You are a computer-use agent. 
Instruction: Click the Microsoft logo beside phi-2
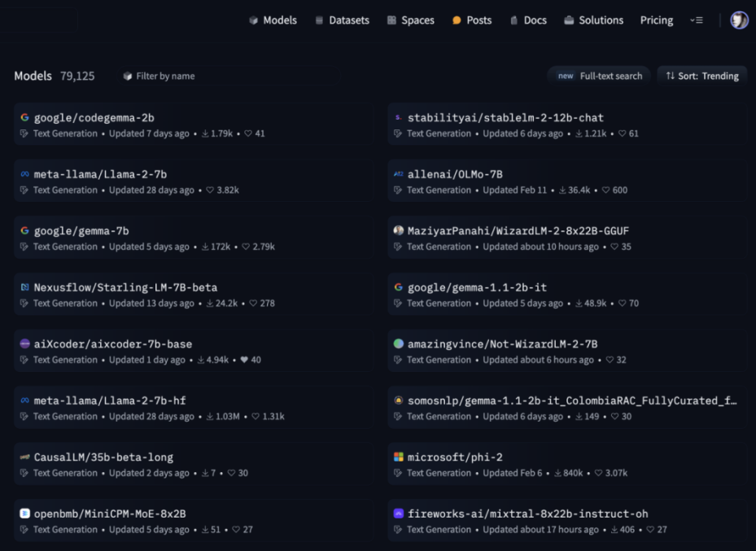point(399,457)
